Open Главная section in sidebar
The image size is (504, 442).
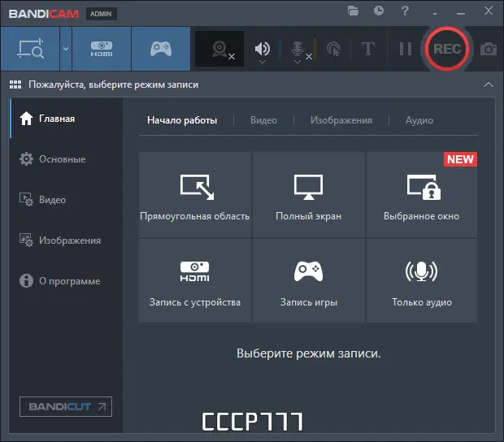tap(66, 119)
